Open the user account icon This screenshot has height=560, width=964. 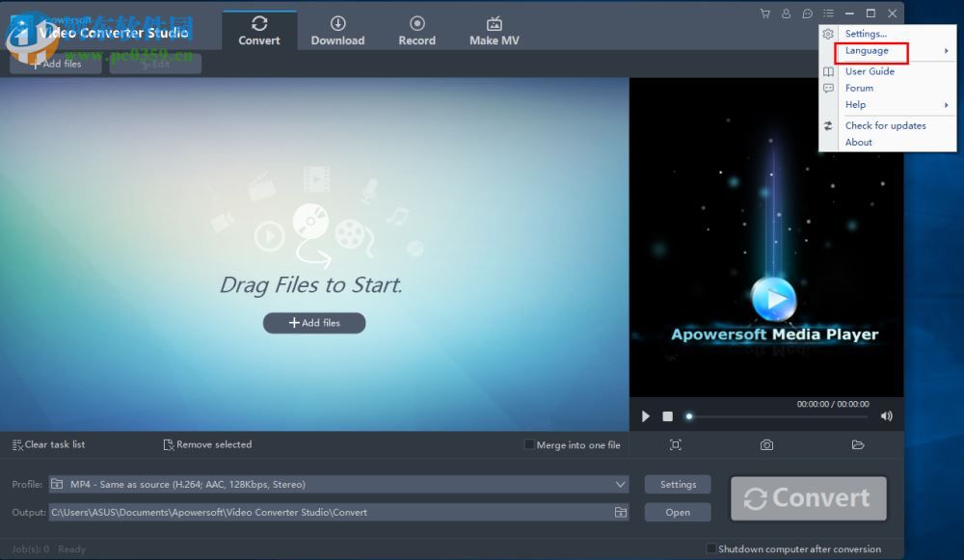point(787,13)
